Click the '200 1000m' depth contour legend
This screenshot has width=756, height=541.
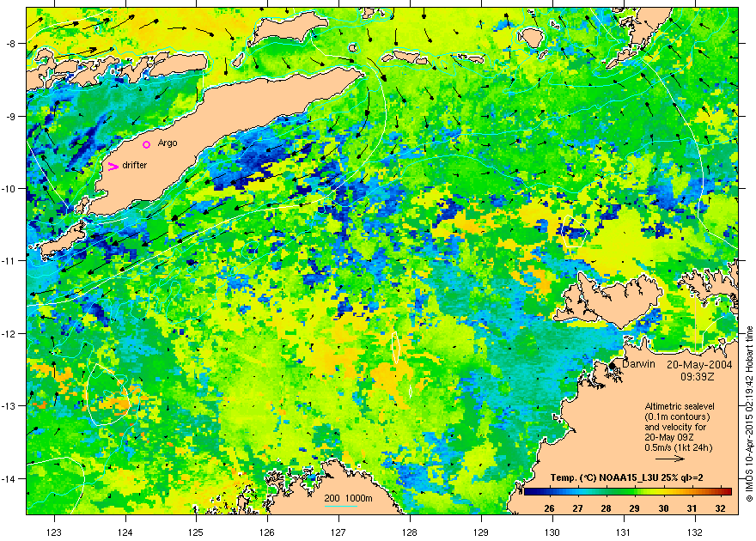[x=348, y=499]
